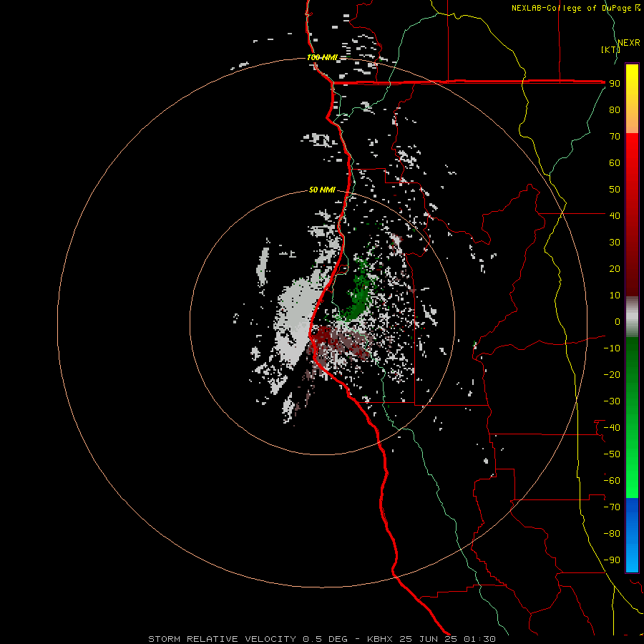Image resolution: width=644 pixels, height=644 pixels.
Task: Click the [KT] units label above scale
Action: [x=610, y=49]
